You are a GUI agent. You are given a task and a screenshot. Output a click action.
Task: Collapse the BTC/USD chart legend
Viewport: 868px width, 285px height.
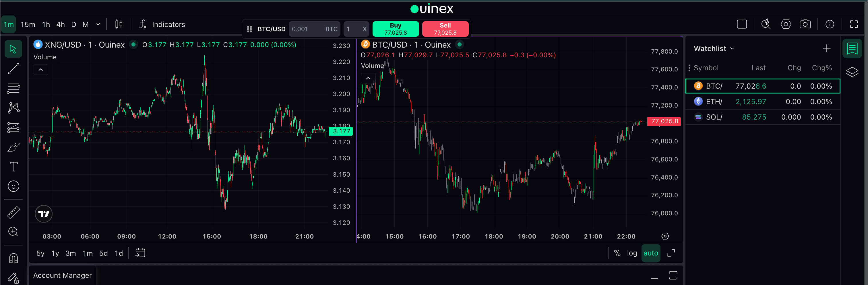tap(368, 78)
